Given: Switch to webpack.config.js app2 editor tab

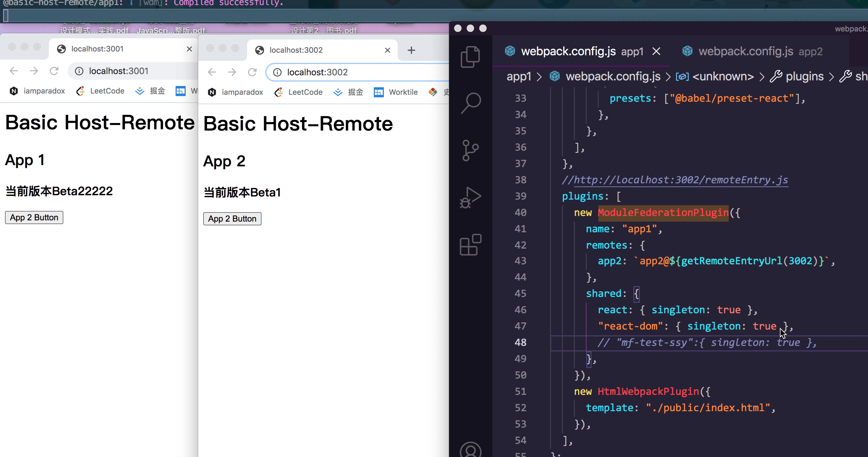Looking at the screenshot, I should click(752, 51).
